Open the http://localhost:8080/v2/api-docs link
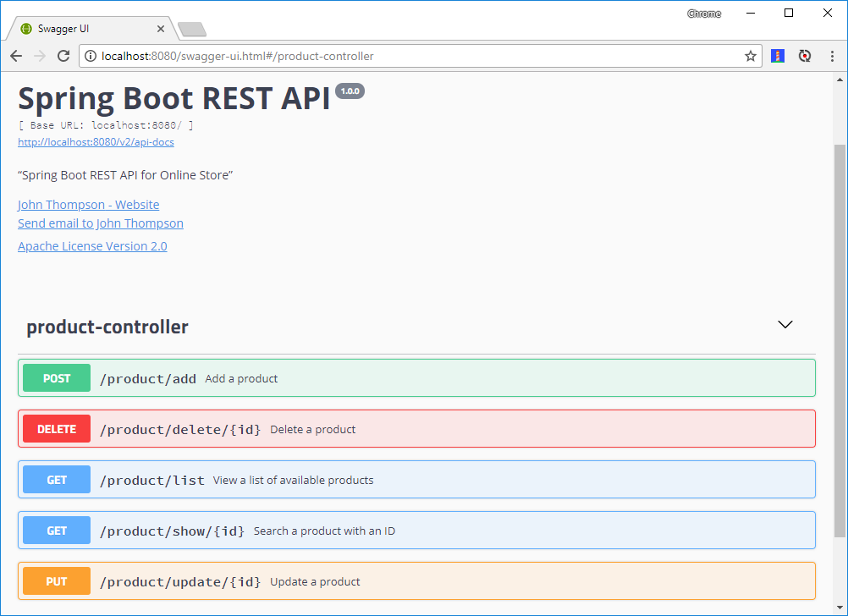 (96, 142)
